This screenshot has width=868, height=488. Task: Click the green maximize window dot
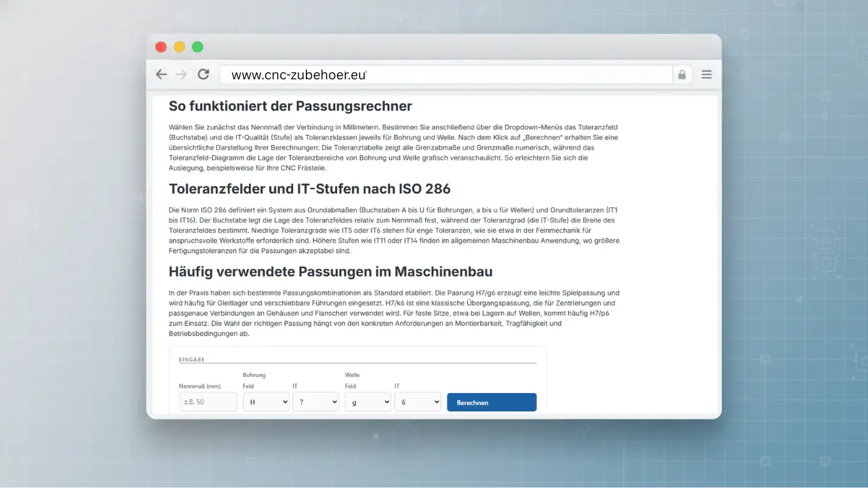pos(197,47)
